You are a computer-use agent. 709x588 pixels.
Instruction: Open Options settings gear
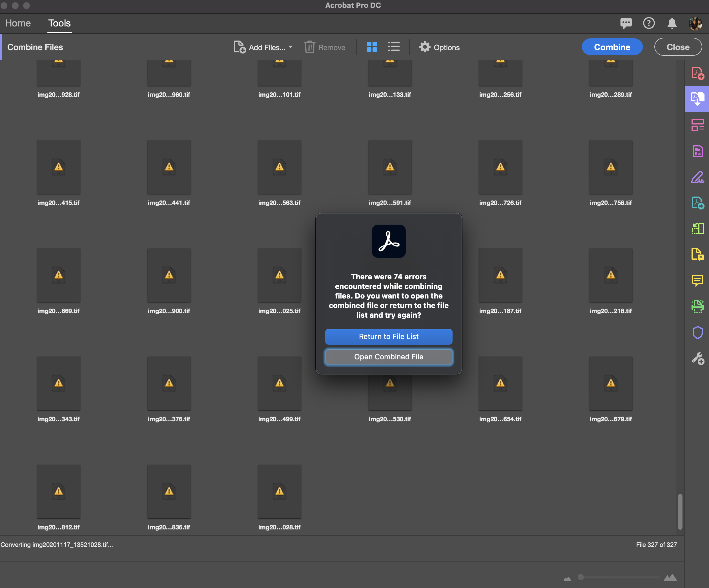(439, 47)
